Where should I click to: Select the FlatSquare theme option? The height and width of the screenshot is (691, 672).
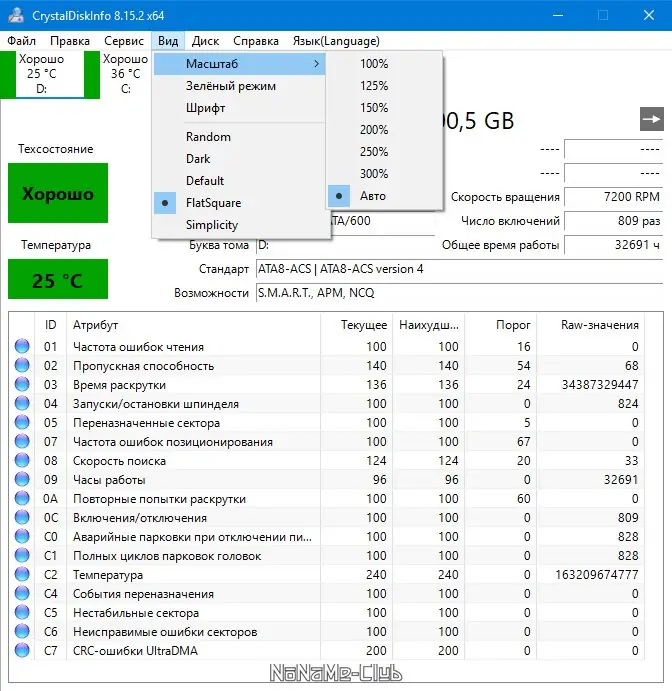[x=241, y=203]
